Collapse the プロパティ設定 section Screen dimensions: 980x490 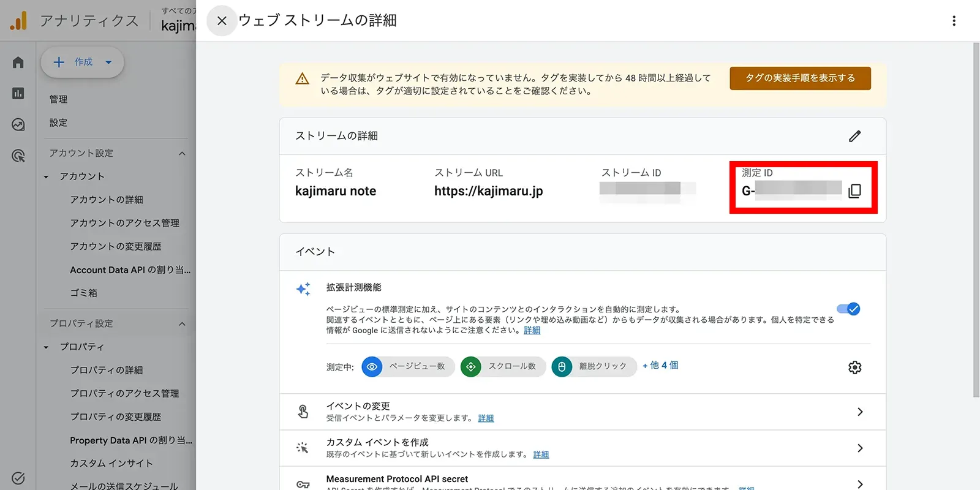pos(182,323)
